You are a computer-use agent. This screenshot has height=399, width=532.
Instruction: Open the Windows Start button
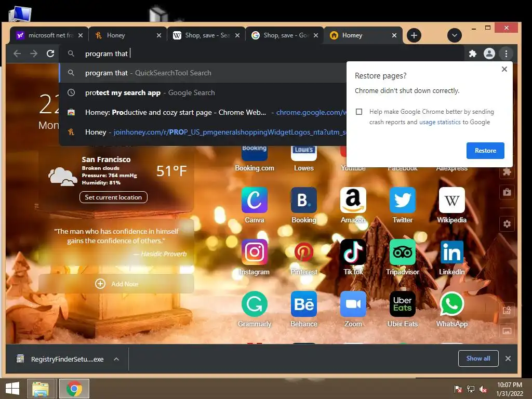tap(12, 389)
